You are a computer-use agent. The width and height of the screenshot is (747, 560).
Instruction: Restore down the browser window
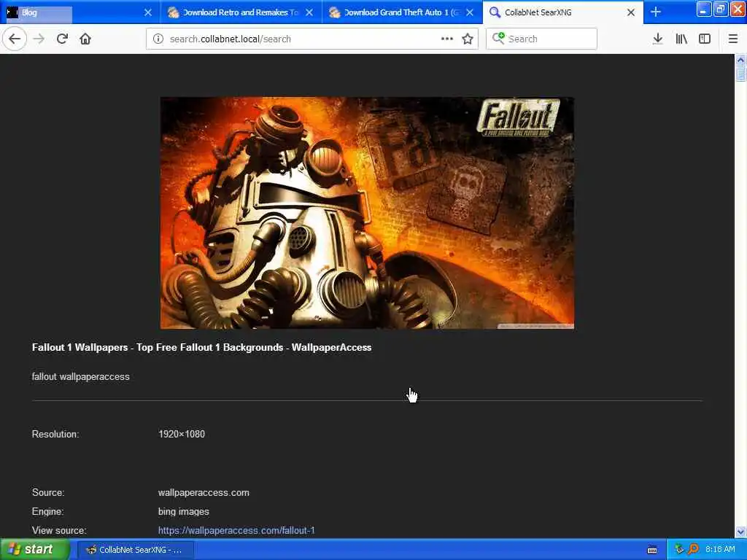click(x=720, y=9)
